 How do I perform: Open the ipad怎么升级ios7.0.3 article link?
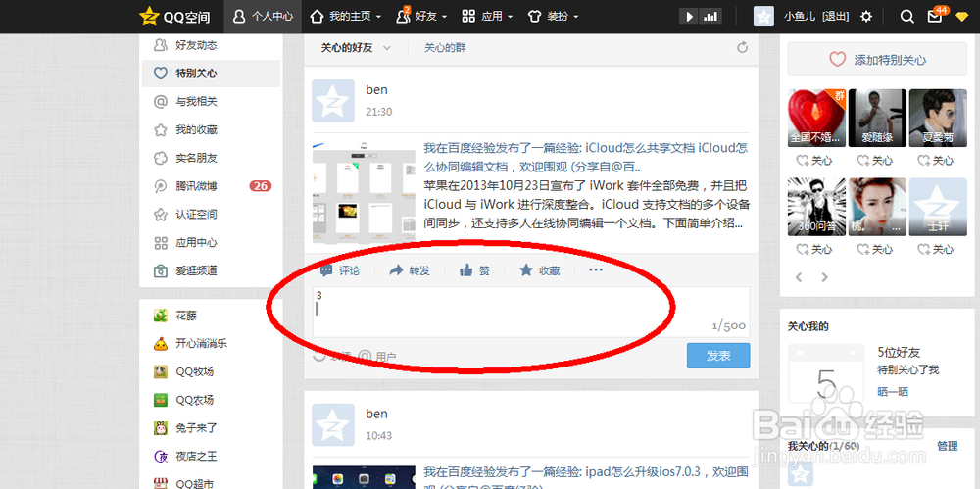pos(586,479)
